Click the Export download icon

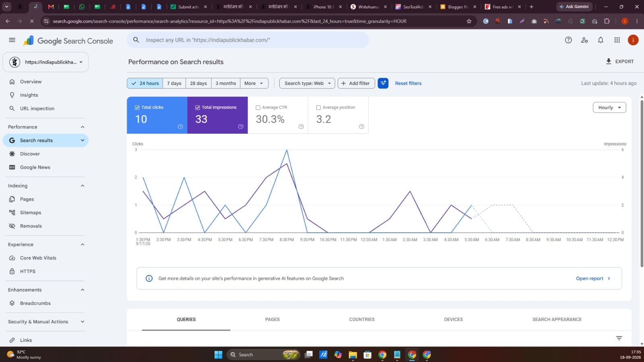pyautogui.click(x=609, y=61)
